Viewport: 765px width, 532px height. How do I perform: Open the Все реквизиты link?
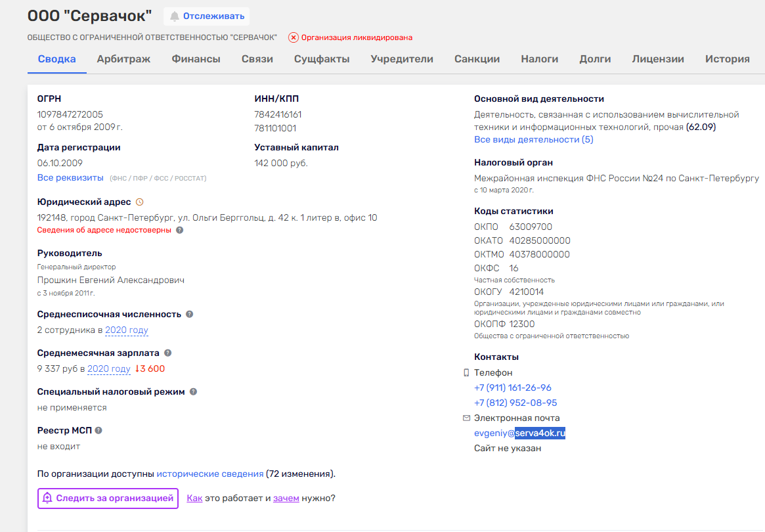point(70,177)
